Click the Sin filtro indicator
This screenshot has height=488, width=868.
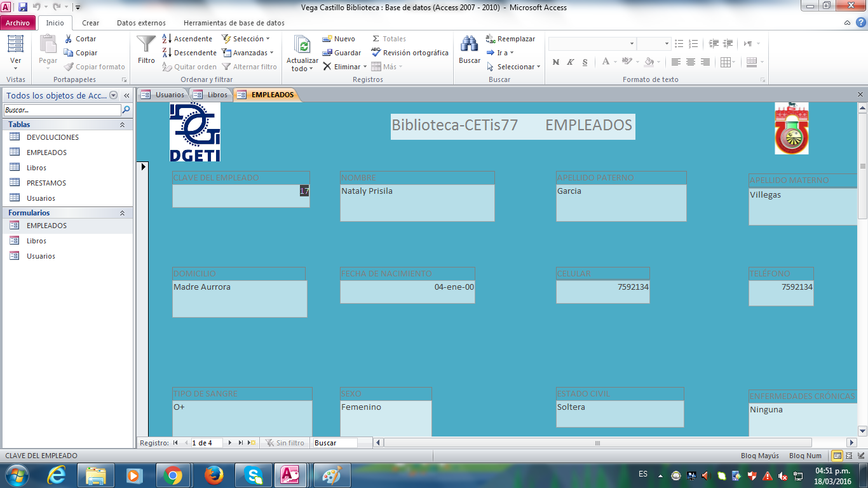[x=285, y=443]
